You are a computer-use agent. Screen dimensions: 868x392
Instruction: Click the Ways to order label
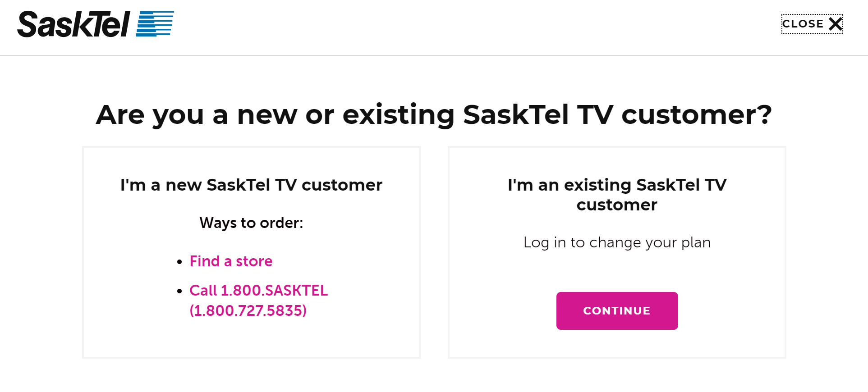(251, 223)
